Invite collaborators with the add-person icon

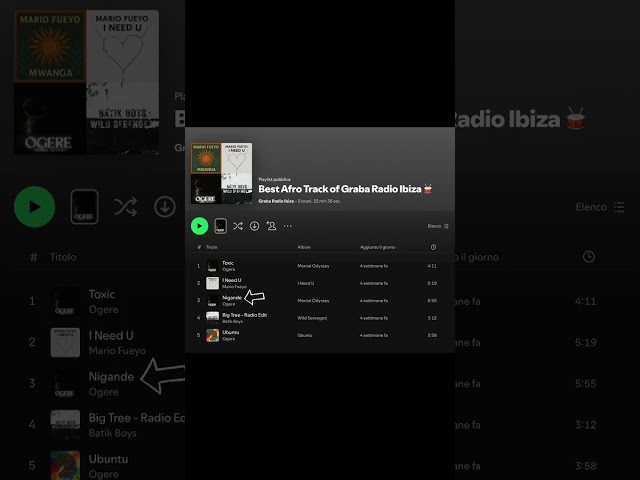coord(271,226)
